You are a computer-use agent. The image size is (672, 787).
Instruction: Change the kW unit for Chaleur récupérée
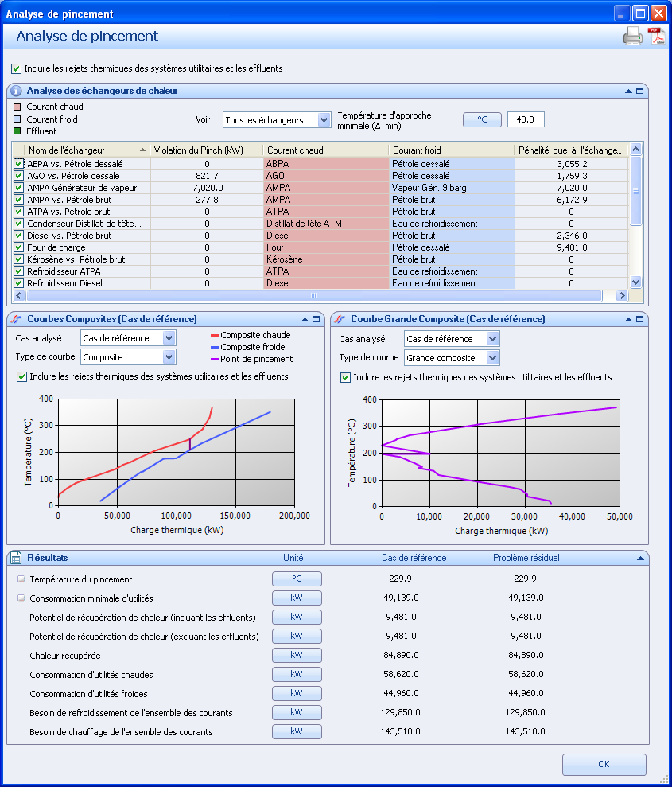click(297, 655)
